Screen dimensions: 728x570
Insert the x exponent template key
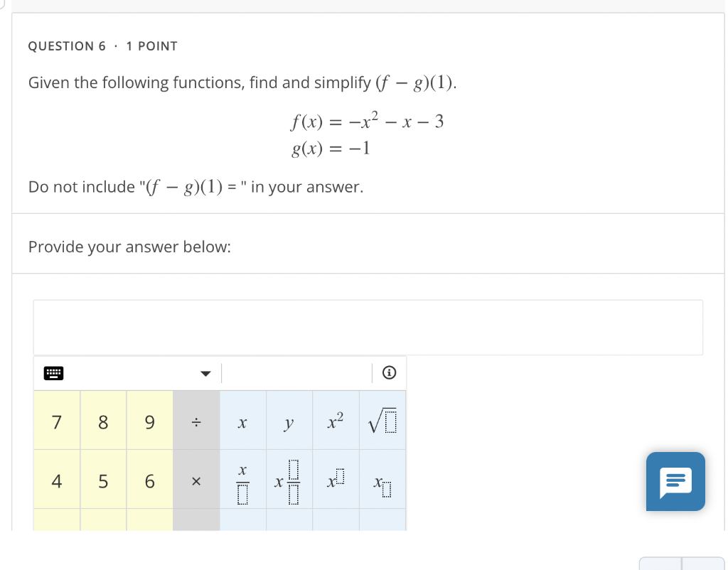336,480
